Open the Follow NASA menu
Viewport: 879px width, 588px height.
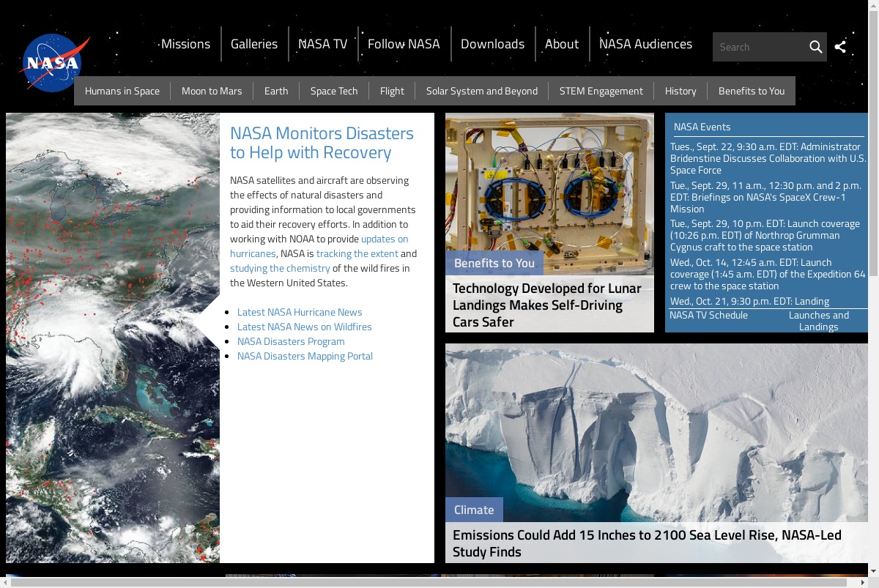(x=404, y=44)
